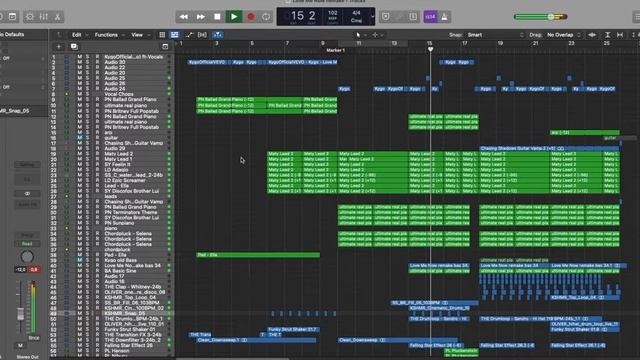Open Smart Controls via the dial icon
Image resolution: width=640 pixels, height=360 pixels.
coord(30,17)
